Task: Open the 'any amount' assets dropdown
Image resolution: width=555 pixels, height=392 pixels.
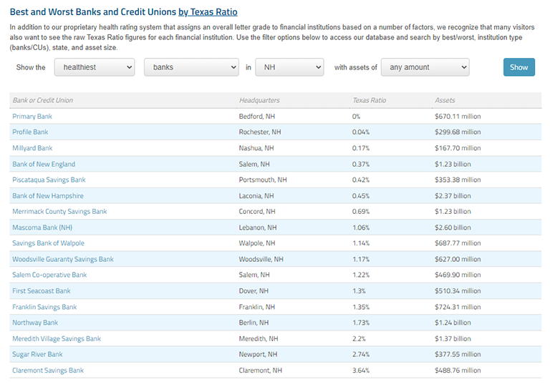Action: point(425,67)
